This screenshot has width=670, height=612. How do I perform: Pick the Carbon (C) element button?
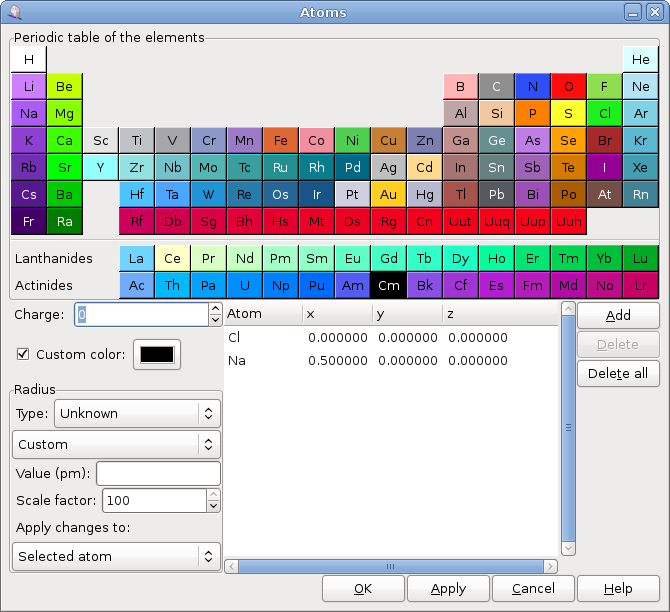coord(496,87)
